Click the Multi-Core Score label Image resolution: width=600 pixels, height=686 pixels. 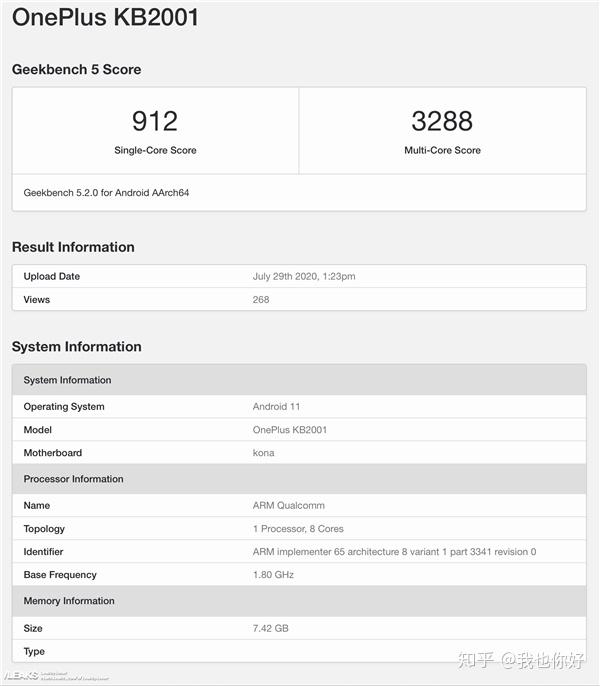tap(442, 150)
